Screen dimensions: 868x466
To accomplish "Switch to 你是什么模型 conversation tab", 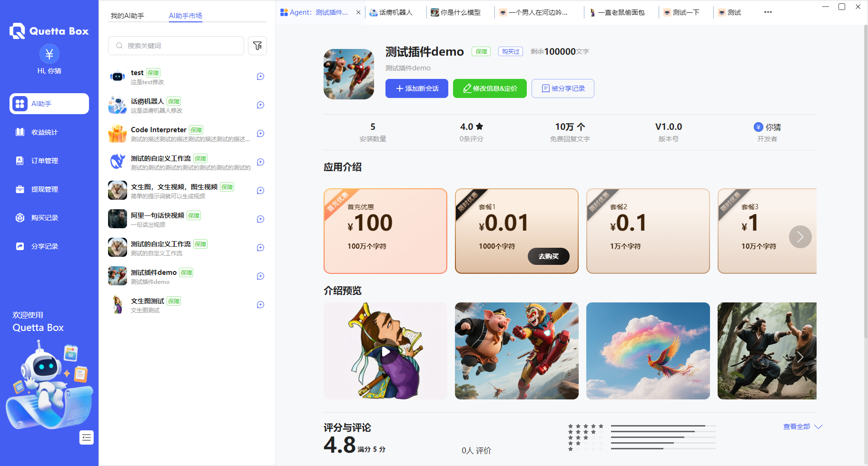I will [x=456, y=12].
